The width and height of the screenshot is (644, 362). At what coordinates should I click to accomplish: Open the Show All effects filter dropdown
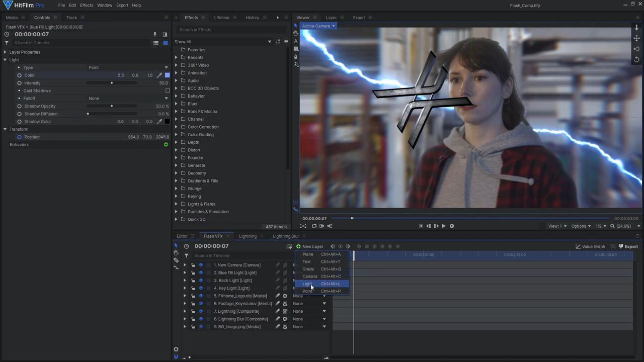click(x=223, y=42)
